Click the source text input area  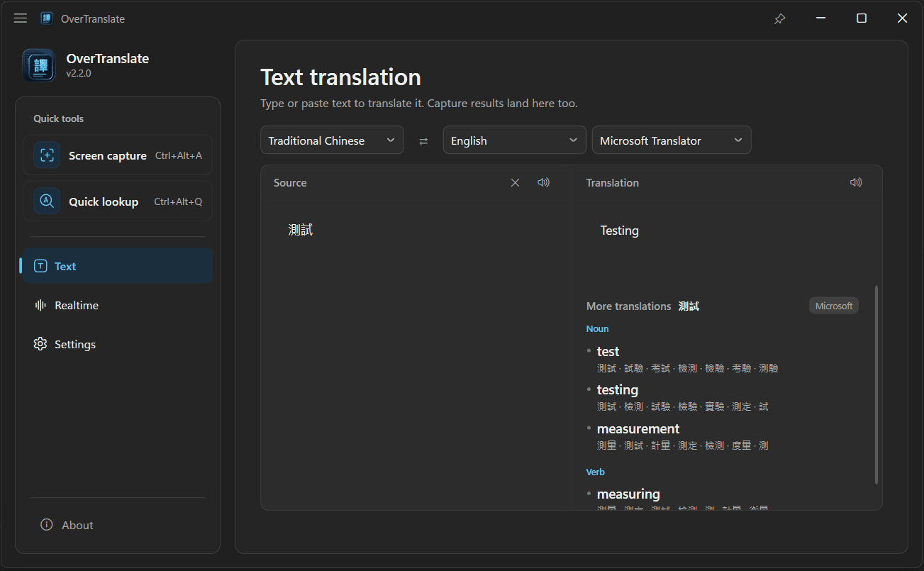click(x=416, y=355)
